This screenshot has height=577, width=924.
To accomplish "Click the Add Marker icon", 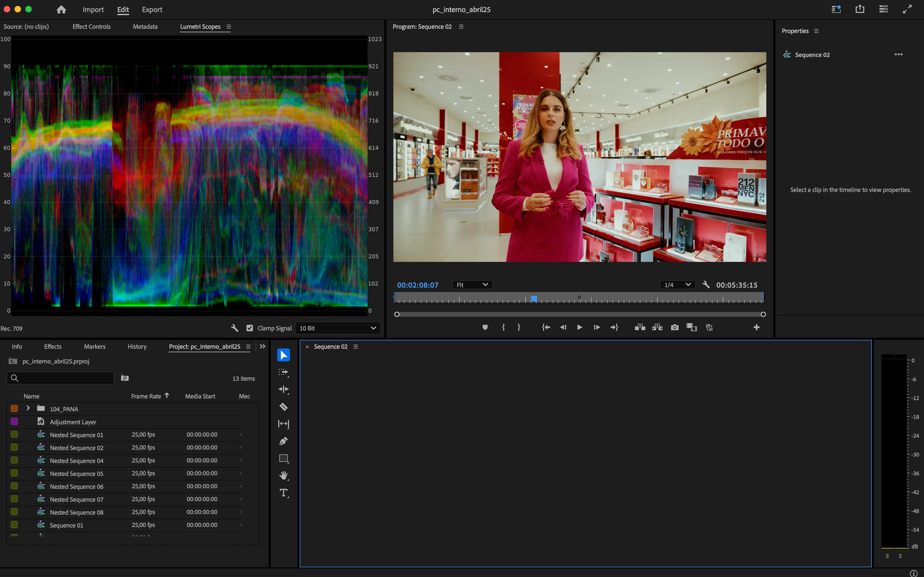I will pos(485,327).
